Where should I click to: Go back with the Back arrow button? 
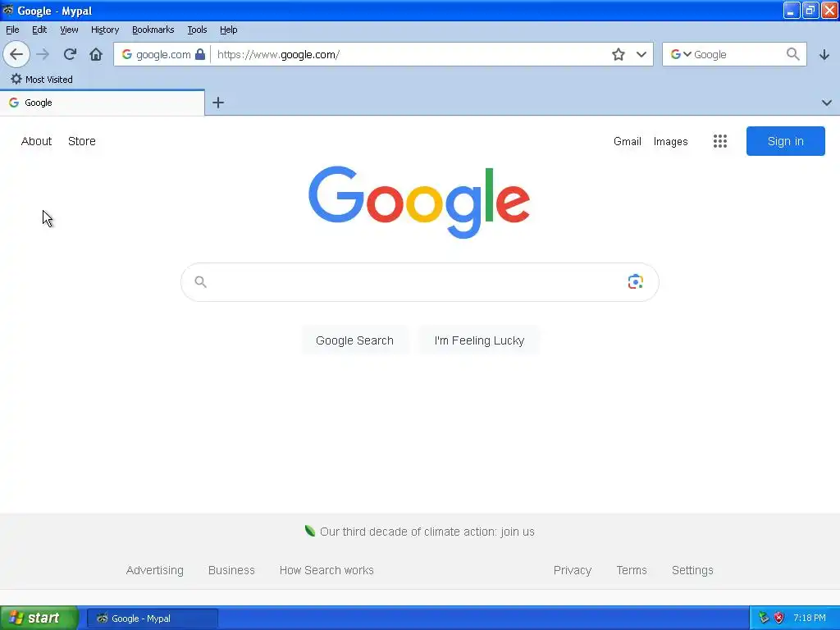(x=16, y=54)
